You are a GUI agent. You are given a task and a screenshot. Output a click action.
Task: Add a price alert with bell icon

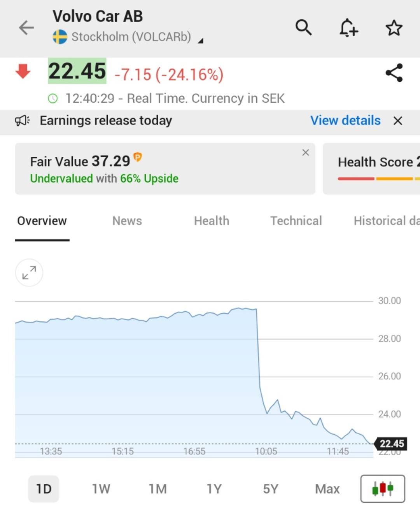click(348, 28)
